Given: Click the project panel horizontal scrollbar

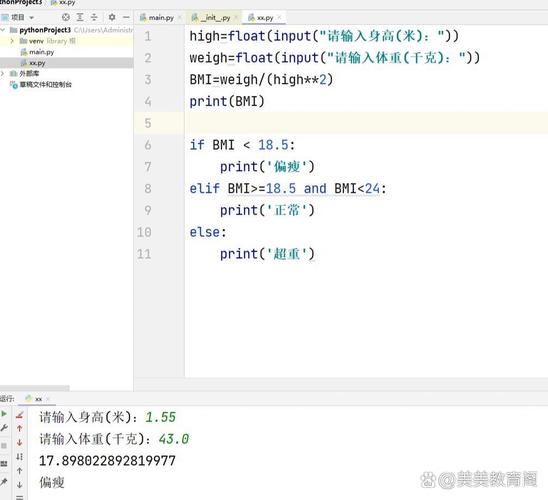Looking at the screenshot, I should pos(35,388).
